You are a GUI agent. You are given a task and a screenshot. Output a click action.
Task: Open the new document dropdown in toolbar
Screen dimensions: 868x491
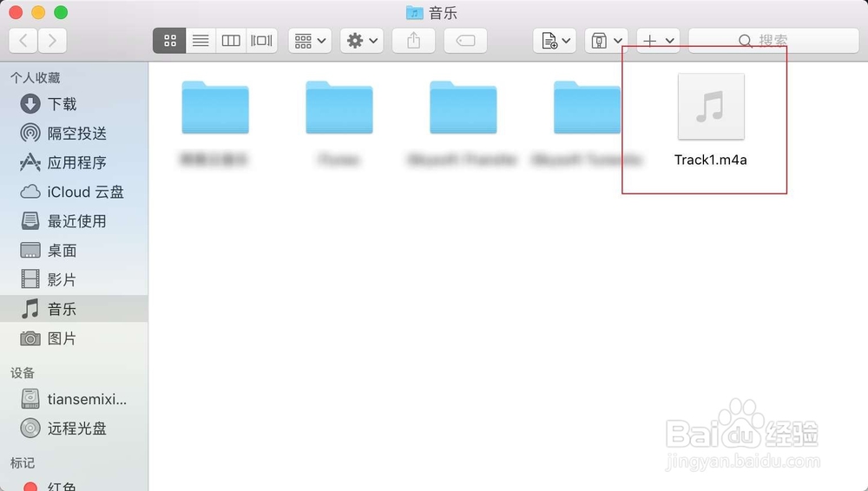555,41
